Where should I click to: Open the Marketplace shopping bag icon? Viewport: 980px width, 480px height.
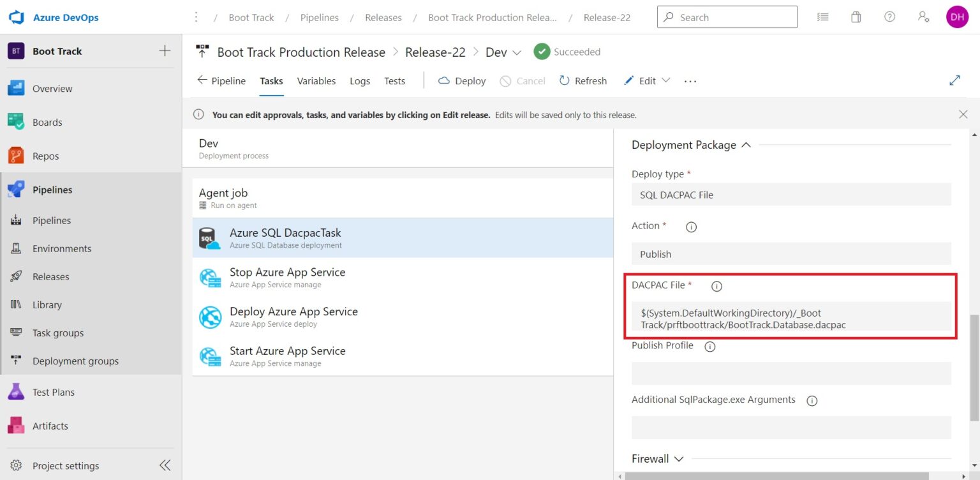pyautogui.click(x=856, y=17)
